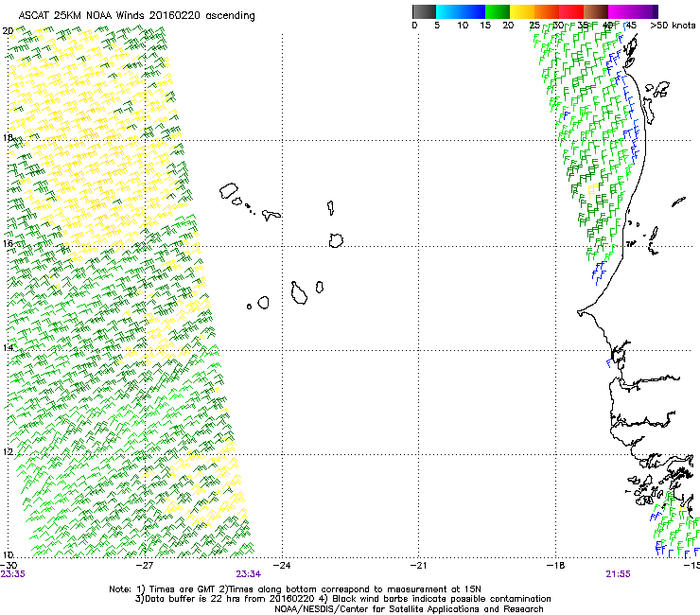Click the title 'ASCAT 25KM NOAA Winds 20160220 ascending'
Viewport: 700px width, 615px height.
pos(136,16)
